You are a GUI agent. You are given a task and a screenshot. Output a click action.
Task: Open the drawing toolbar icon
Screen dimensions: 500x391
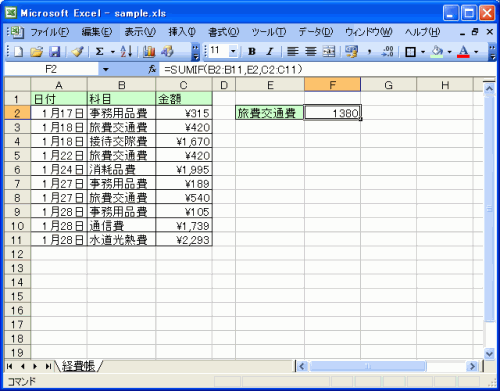[x=167, y=52]
